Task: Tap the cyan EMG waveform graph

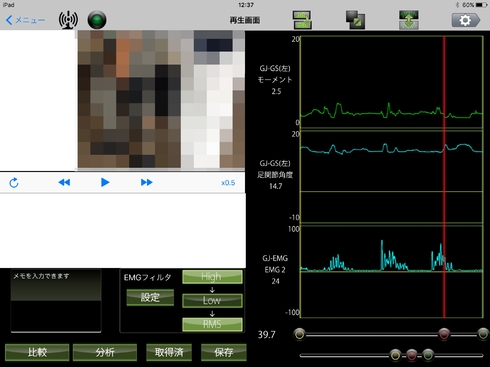Action: pyautogui.click(x=391, y=271)
